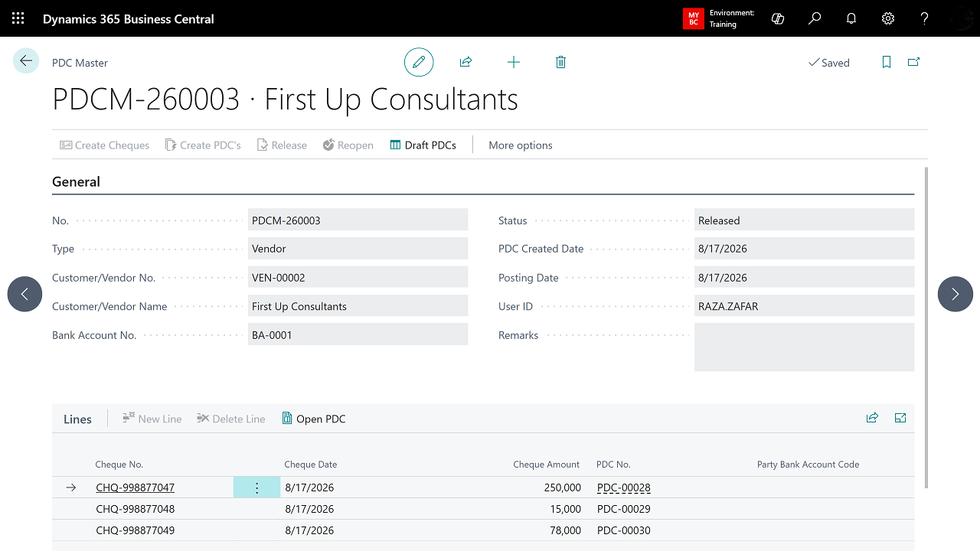
Task: Click cheque amount 15,000
Action: click(565, 509)
